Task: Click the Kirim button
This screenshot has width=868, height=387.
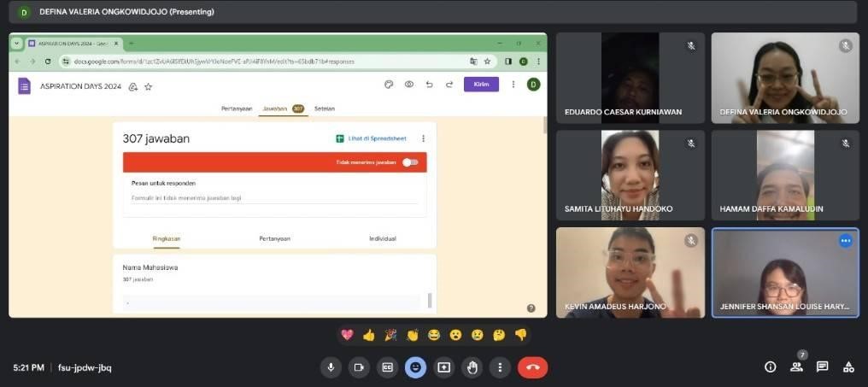Action: [481, 85]
